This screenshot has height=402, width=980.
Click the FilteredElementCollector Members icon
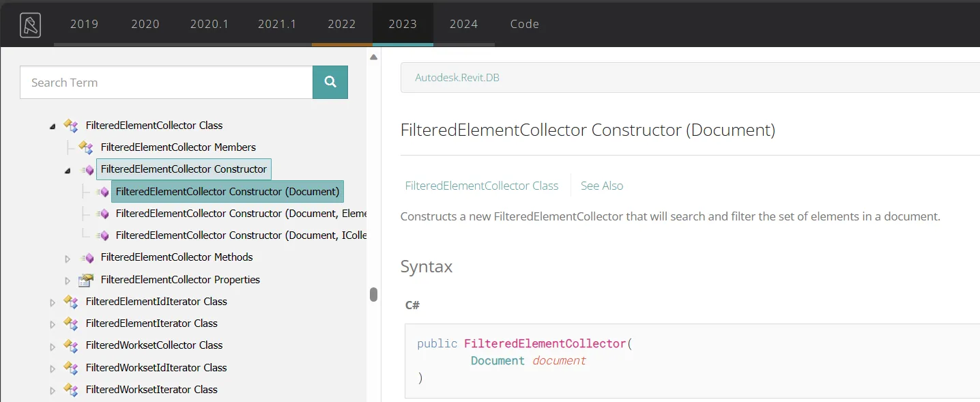coord(86,147)
